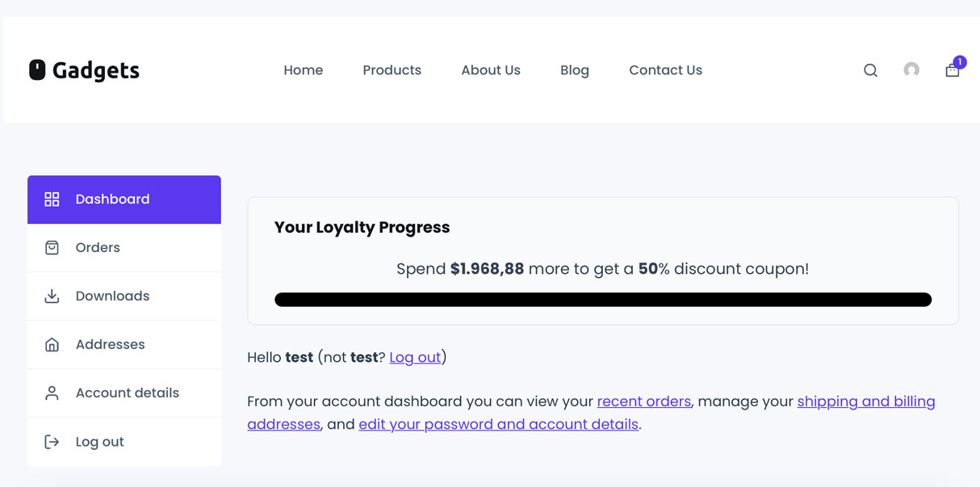Viewport: 980px width, 487px height.
Task: Navigate to About Us page
Action: [491, 70]
